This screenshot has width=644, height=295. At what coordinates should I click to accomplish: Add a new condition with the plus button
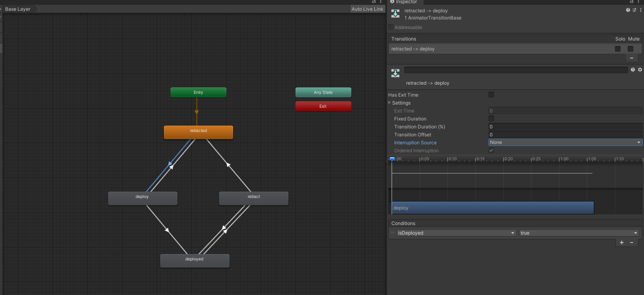621,243
